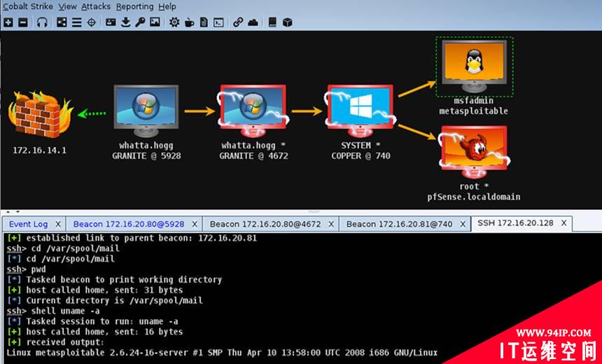Screen dimensions: 602x364
Task: Switch to Beacon 172.16.20.80@4672 tab
Action: 265,224
